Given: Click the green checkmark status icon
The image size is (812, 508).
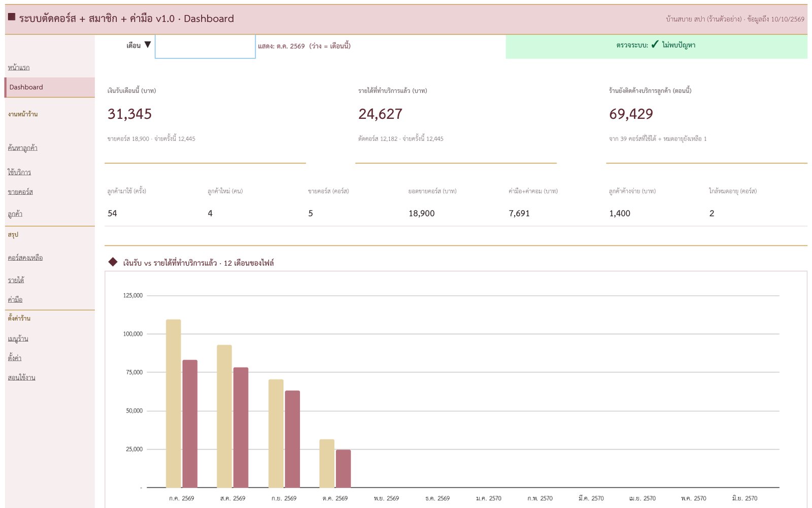Looking at the screenshot, I should click(x=655, y=45).
